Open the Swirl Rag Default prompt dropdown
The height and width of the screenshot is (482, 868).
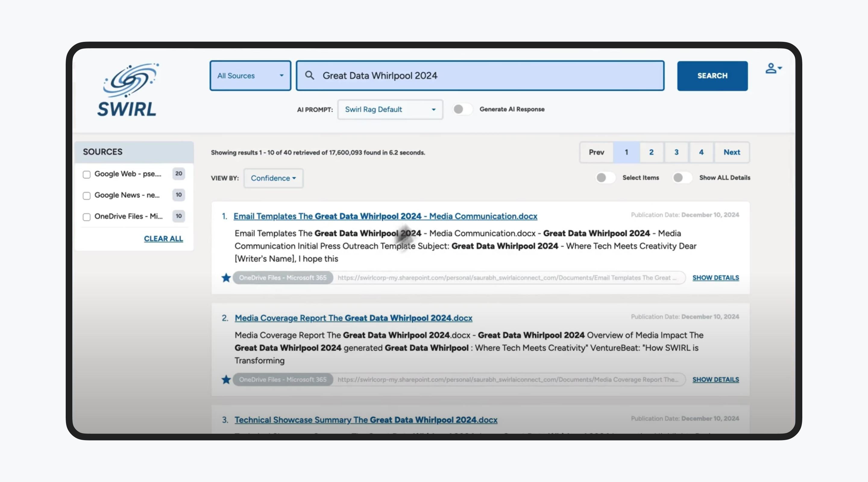click(x=390, y=109)
